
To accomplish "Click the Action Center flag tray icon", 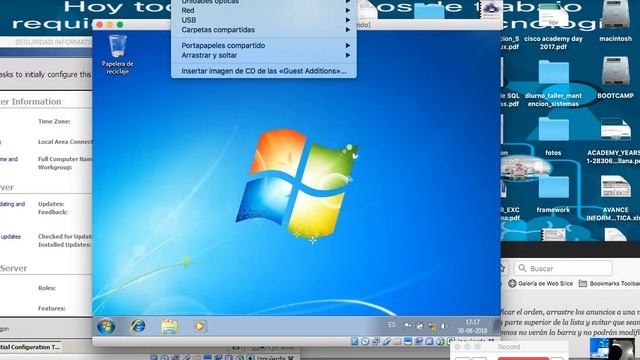I will [x=407, y=326].
